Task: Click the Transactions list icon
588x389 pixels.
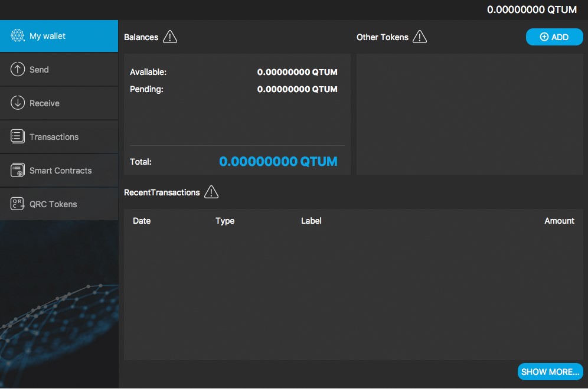Action: (17, 136)
